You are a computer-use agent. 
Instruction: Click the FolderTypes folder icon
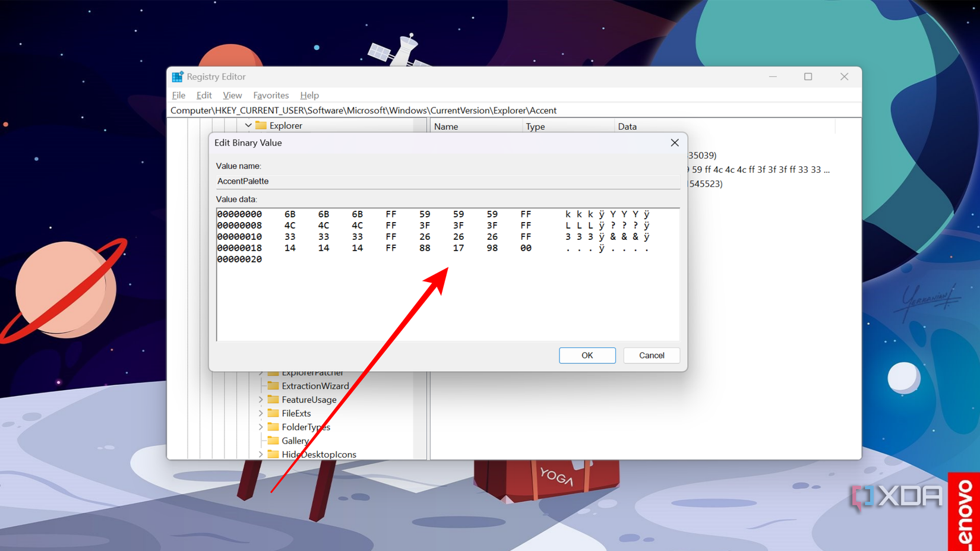pyautogui.click(x=273, y=427)
